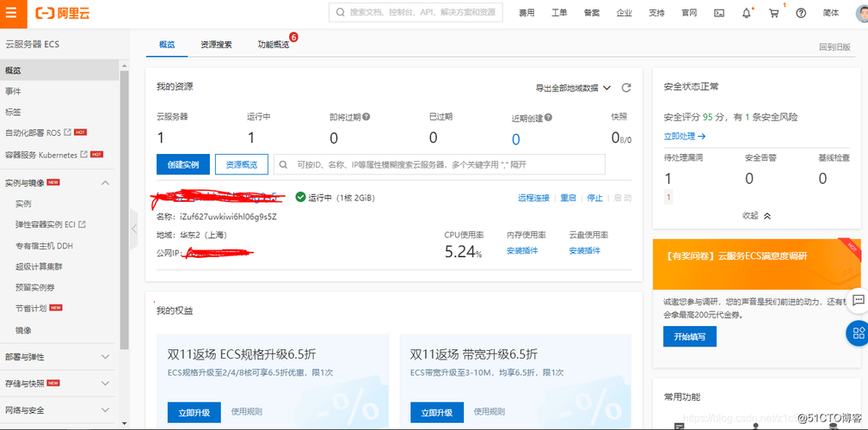Switch to the 功能概览 tab
The image size is (868, 430).
click(274, 45)
